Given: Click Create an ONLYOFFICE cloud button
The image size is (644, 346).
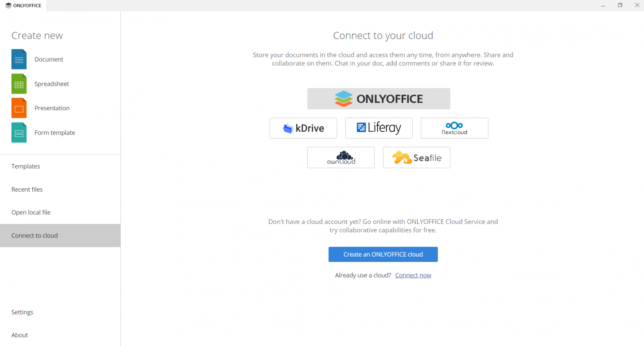Looking at the screenshot, I should point(383,254).
